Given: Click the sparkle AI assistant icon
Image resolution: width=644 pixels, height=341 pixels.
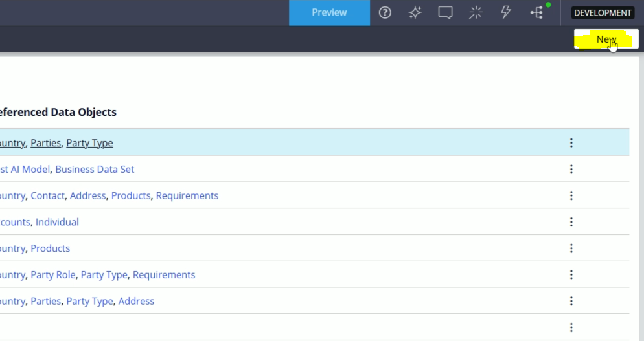Looking at the screenshot, I should point(415,12).
